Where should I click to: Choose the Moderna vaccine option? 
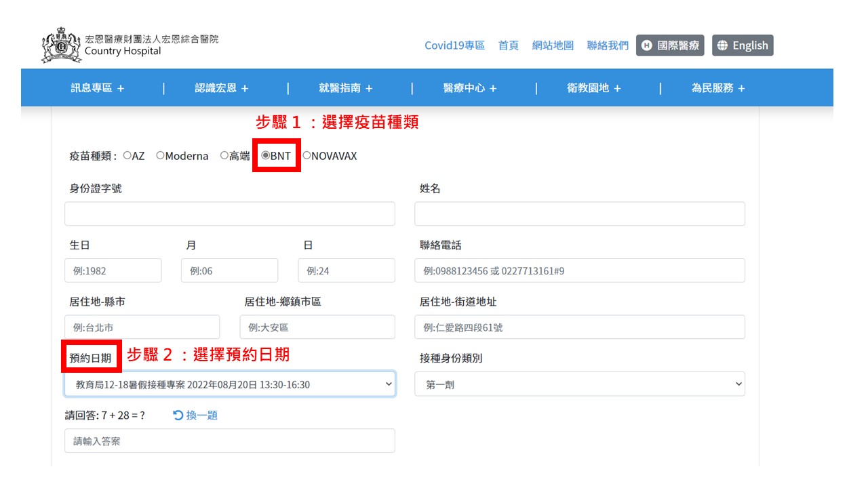[x=161, y=155]
